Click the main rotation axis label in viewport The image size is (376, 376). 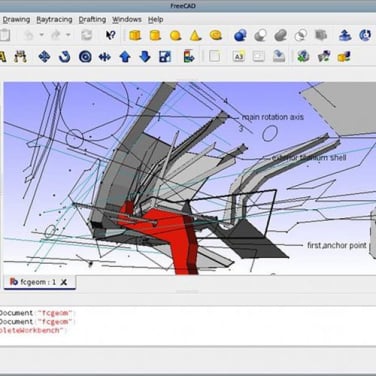(273, 117)
